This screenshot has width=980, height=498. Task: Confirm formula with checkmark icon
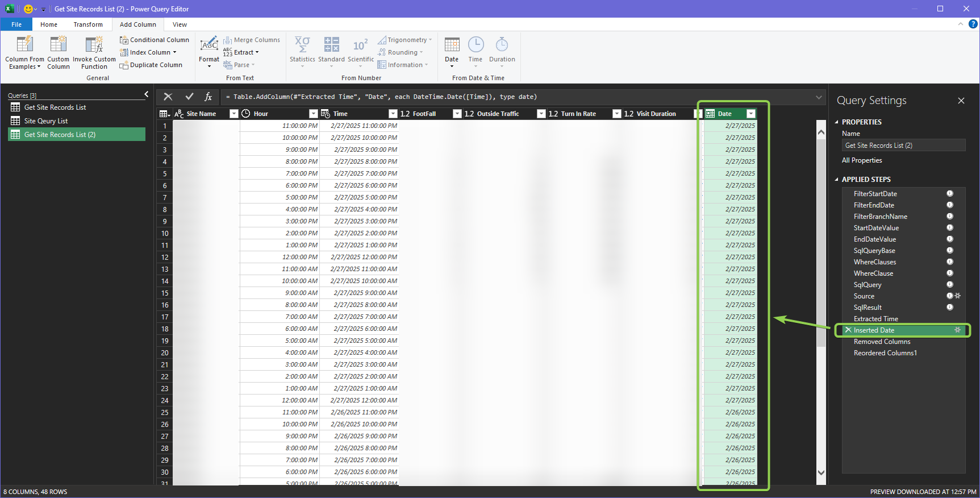click(189, 97)
